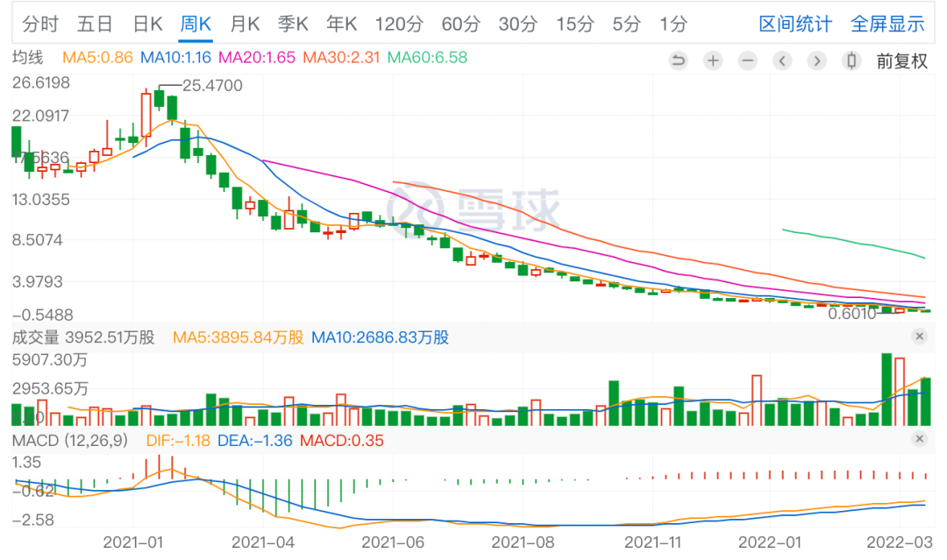Click the MA30:2.31 value
This screenshot has height=560, width=947.
point(341,58)
